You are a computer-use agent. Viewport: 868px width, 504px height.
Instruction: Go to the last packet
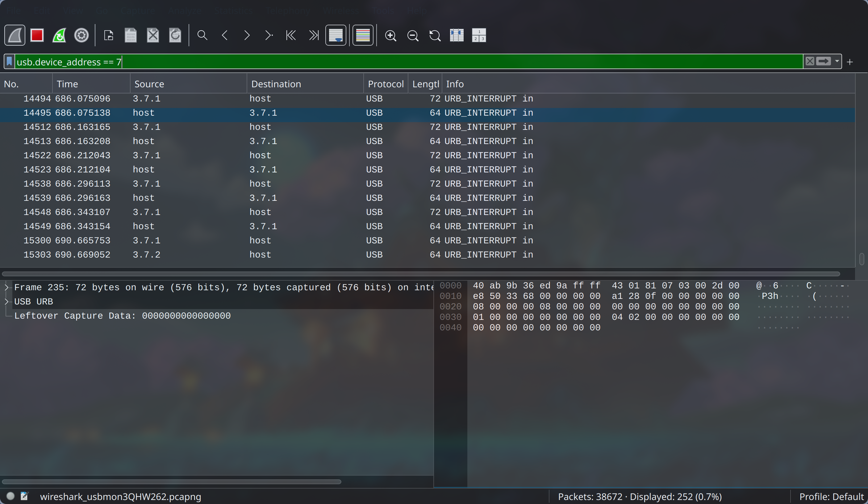313,35
